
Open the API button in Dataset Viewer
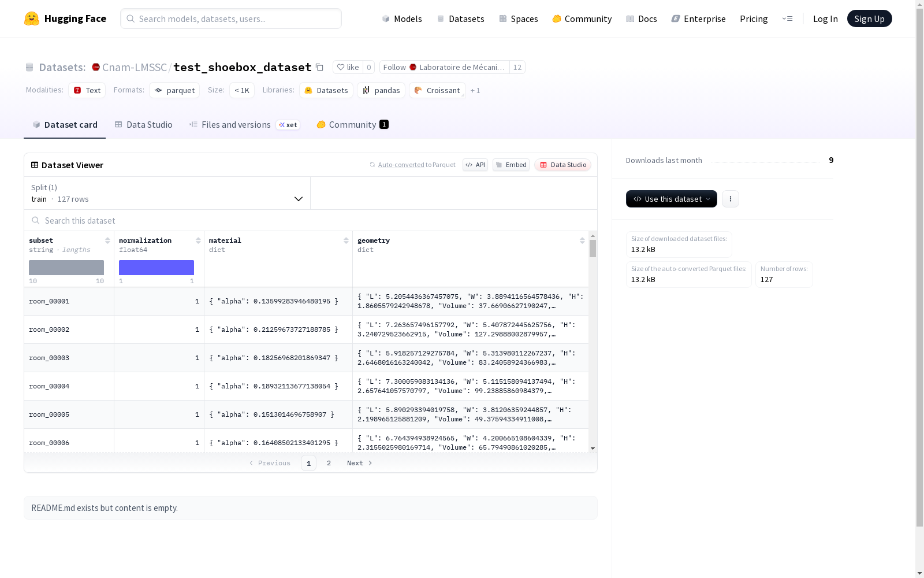[475, 165]
